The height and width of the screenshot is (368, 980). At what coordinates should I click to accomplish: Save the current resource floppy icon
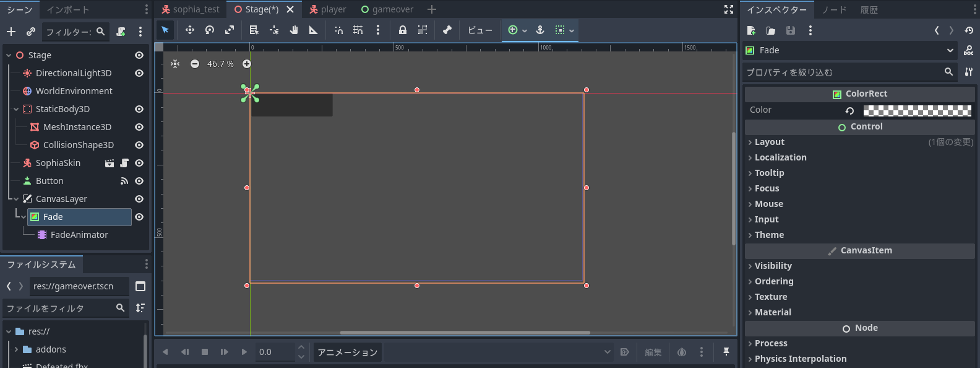coord(791,30)
